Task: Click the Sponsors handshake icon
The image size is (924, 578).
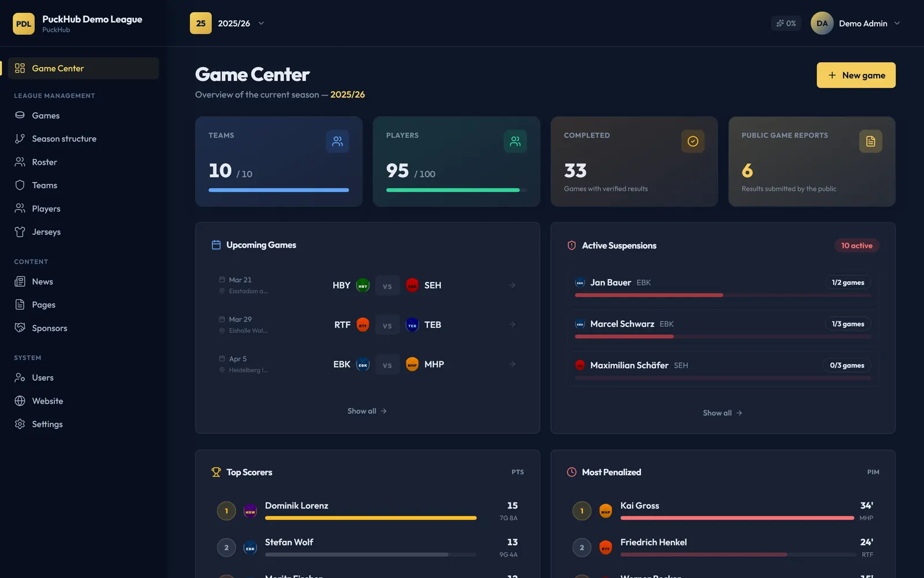Action: click(20, 328)
